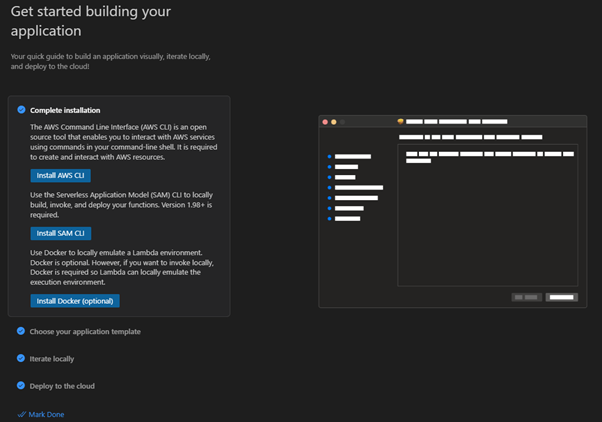The image size is (602, 422).
Task: Expand the Deploy to the cloud step
Action: pos(62,386)
